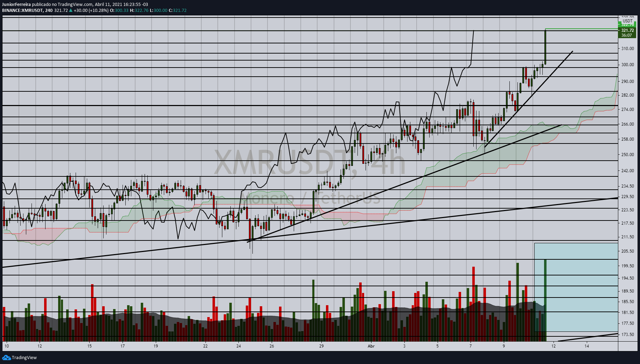Click date 22 on the time axis
This screenshot has height=364, width=640.
click(206, 346)
